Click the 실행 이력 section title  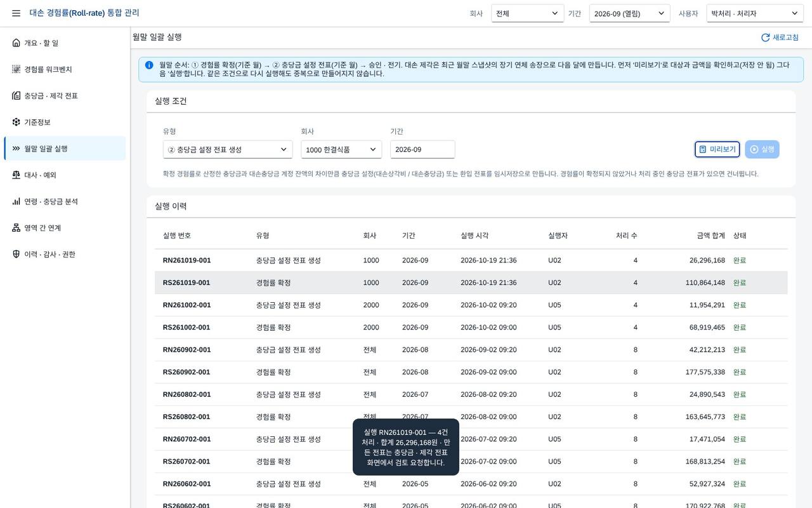tap(171, 206)
